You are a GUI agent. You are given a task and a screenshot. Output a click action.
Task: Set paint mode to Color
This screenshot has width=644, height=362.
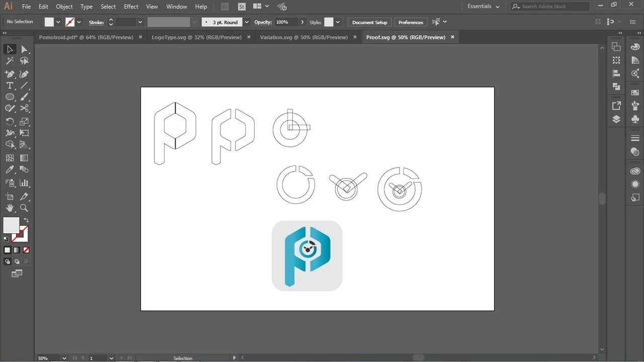pyautogui.click(x=7, y=250)
